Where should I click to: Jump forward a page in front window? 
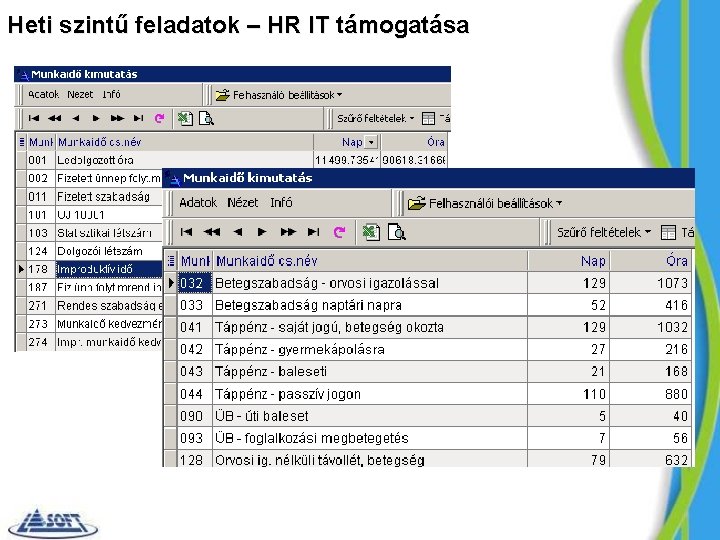(288, 232)
